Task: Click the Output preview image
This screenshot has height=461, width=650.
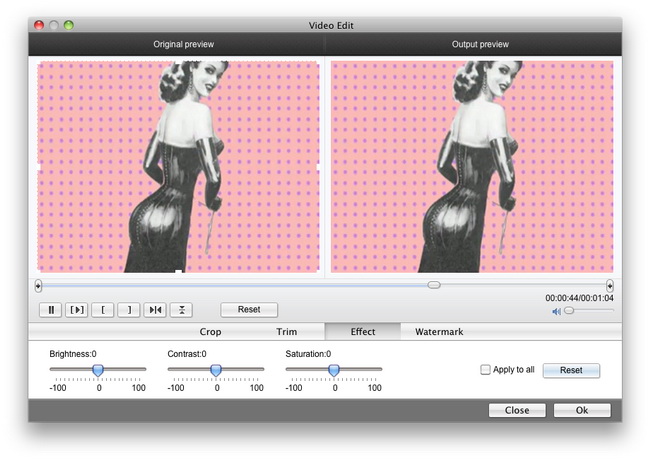Action: click(472, 167)
